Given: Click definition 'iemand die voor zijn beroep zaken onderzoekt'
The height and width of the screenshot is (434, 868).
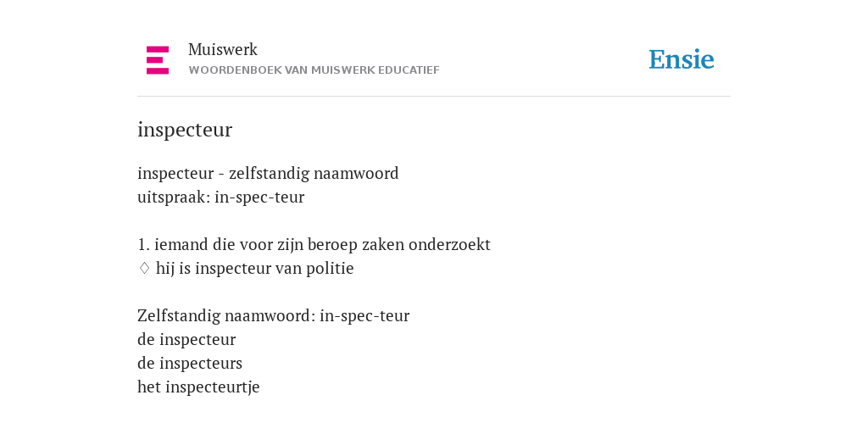Looking at the screenshot, I should (322, 245).
